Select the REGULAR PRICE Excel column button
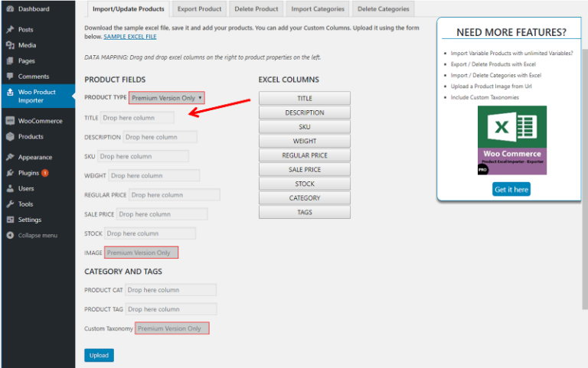Screen dimensions: 588x368 click(305, 155)
